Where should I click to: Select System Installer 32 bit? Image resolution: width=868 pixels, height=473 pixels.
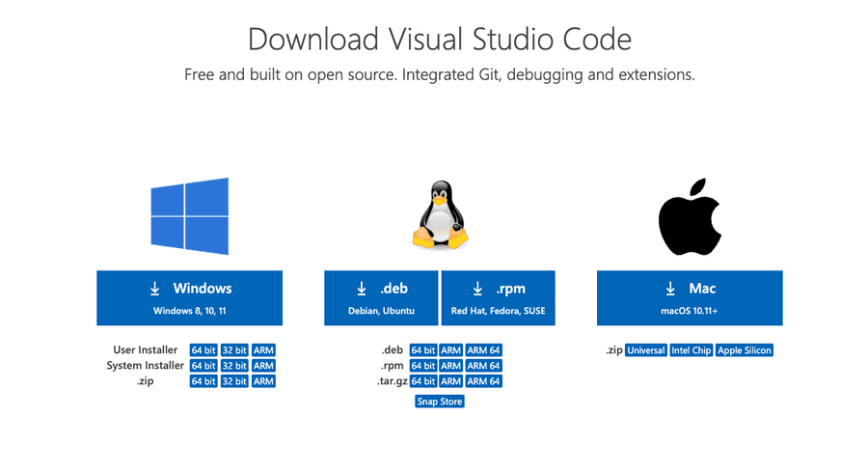(x=234, y=366)
